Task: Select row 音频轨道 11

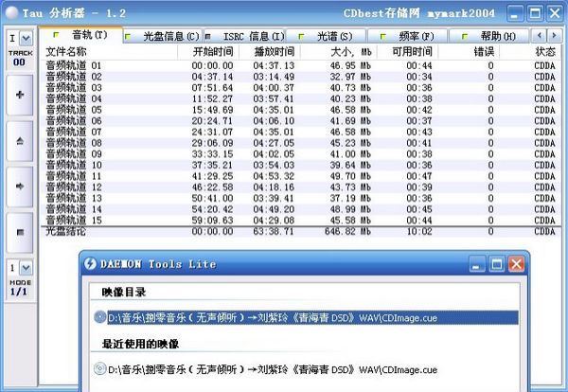Action: [301, 176]
